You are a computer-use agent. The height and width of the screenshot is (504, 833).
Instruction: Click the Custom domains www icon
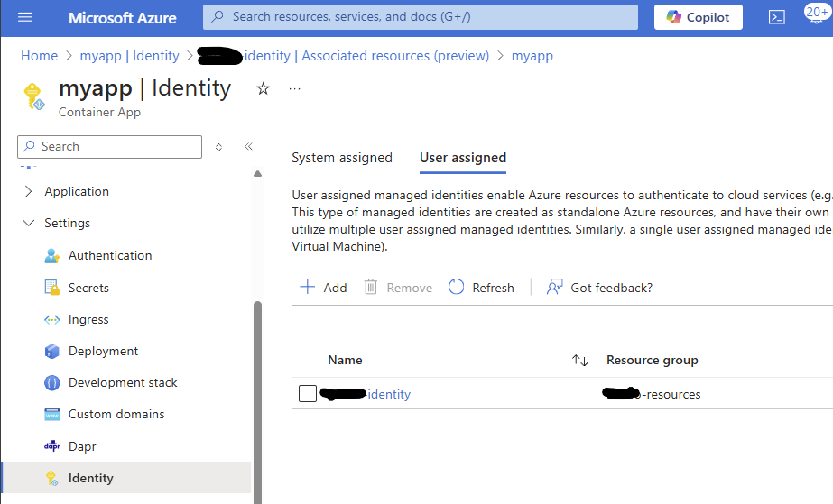pyautogui.click(x=52, y=415)
